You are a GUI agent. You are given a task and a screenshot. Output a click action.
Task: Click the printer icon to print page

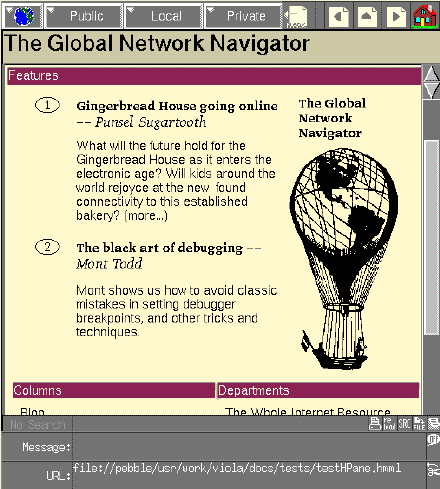click(x=375, y=424)
